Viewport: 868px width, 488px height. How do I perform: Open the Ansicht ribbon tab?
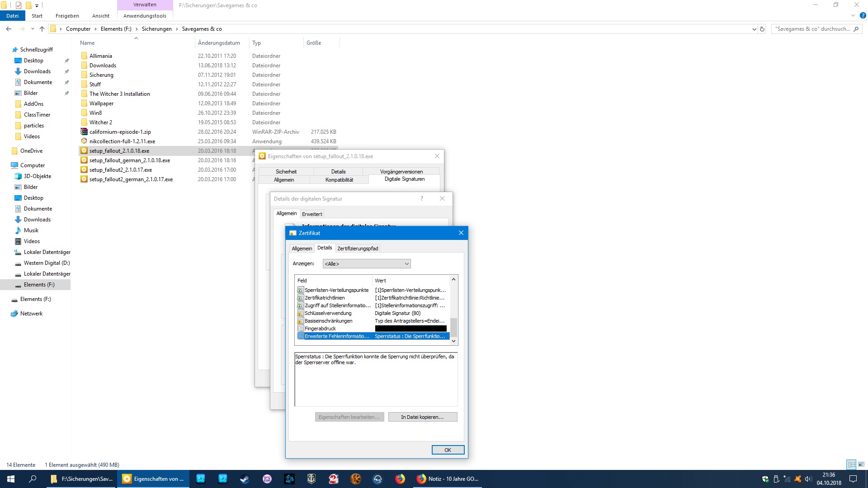coord(100,16)
